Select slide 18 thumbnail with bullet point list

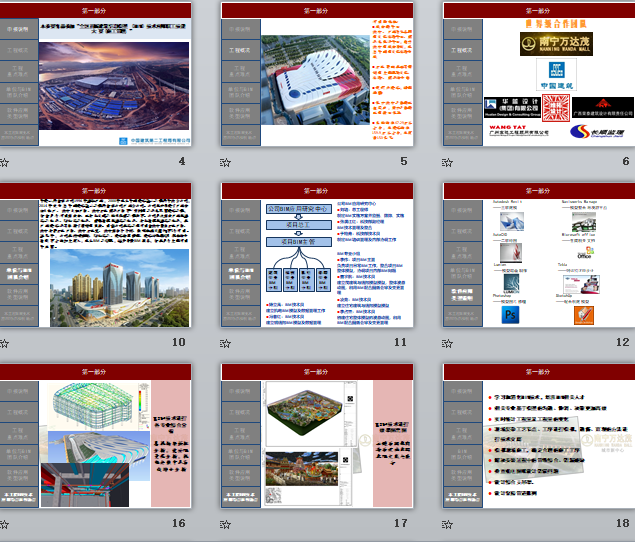pyautogui.click(x=539, y=436)
